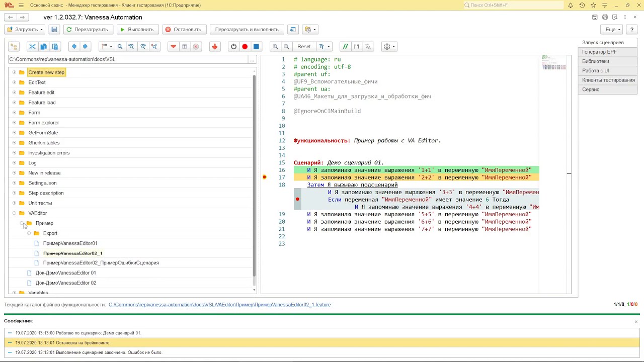Click the Reset zoom button
Viewport: 644px width, 362px height.
(304, 47)
